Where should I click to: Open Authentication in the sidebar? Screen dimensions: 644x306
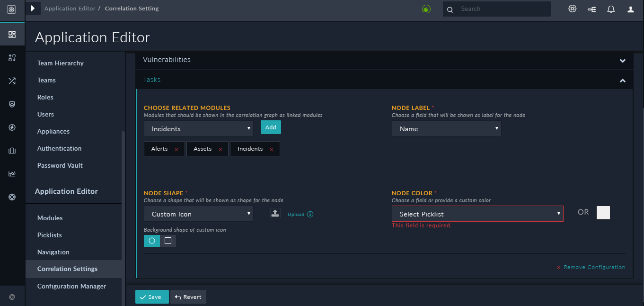pos(60,148)
